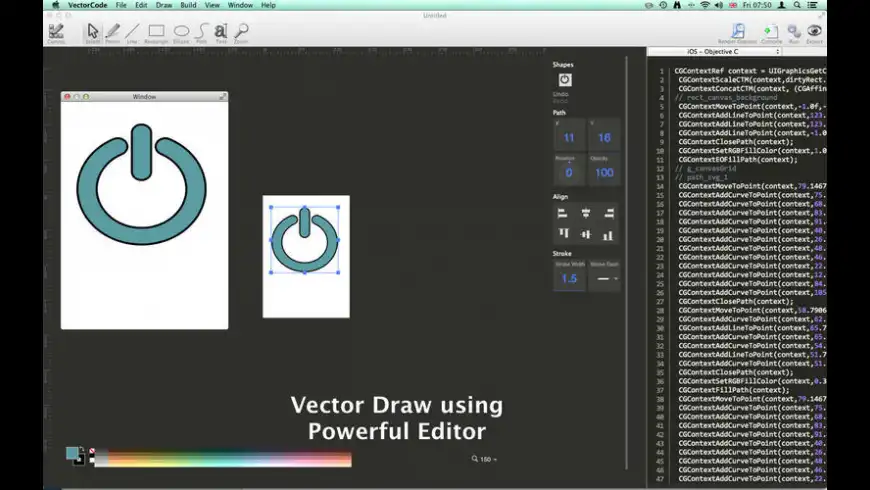Click the Export eye icon
The width and height of the screenshot is (870, 490).
pyautogui.click(x=815, y=33)
